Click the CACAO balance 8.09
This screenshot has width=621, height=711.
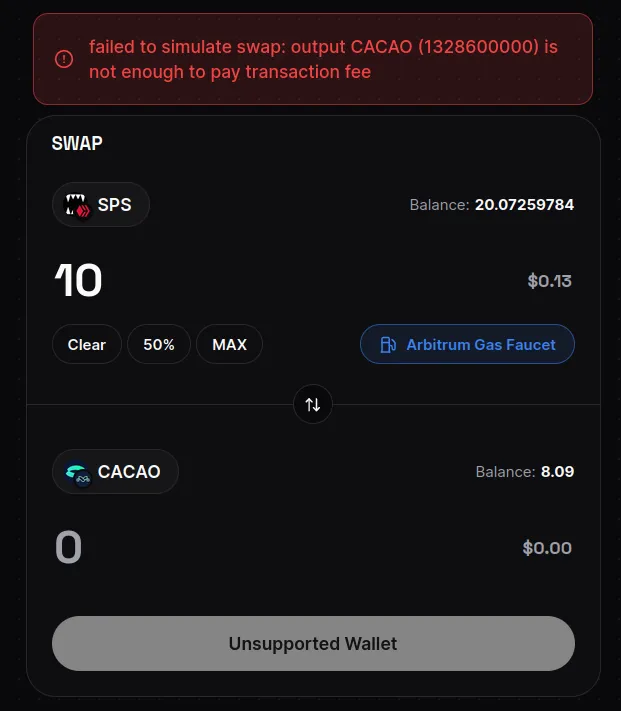point(558,472)
